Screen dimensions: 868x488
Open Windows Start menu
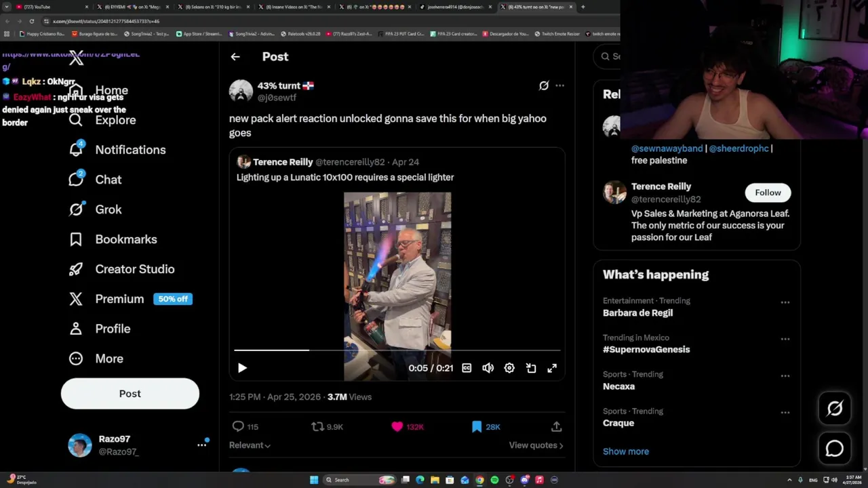(x=314, y=480)
